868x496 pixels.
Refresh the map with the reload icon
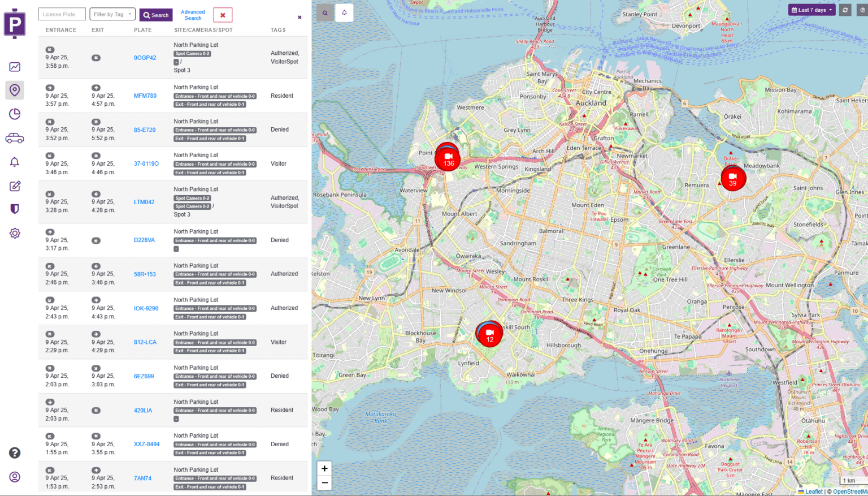click(x=845, y=10)
